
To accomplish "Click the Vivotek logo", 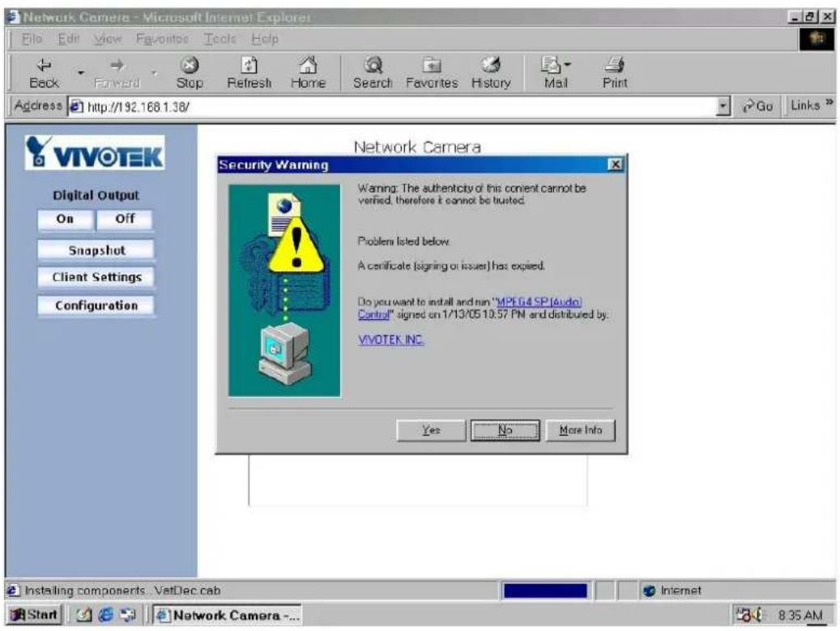I will coord(95,152).
